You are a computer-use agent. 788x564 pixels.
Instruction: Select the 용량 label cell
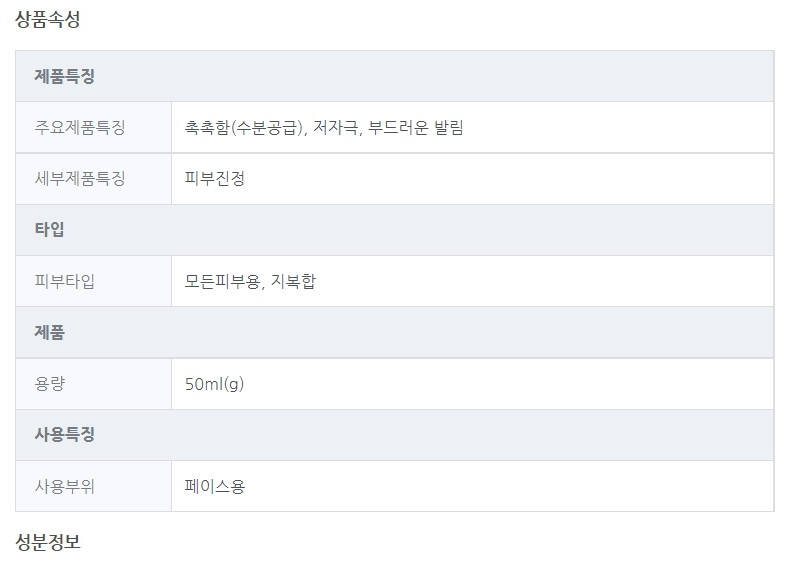tap(50, 384)
